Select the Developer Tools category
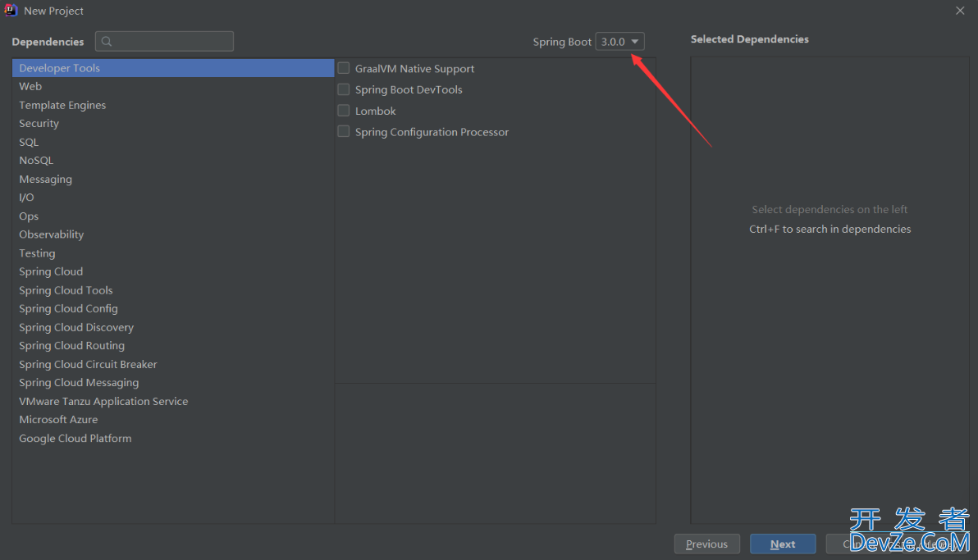Screen dimensions: 978x560 [173, 68]
